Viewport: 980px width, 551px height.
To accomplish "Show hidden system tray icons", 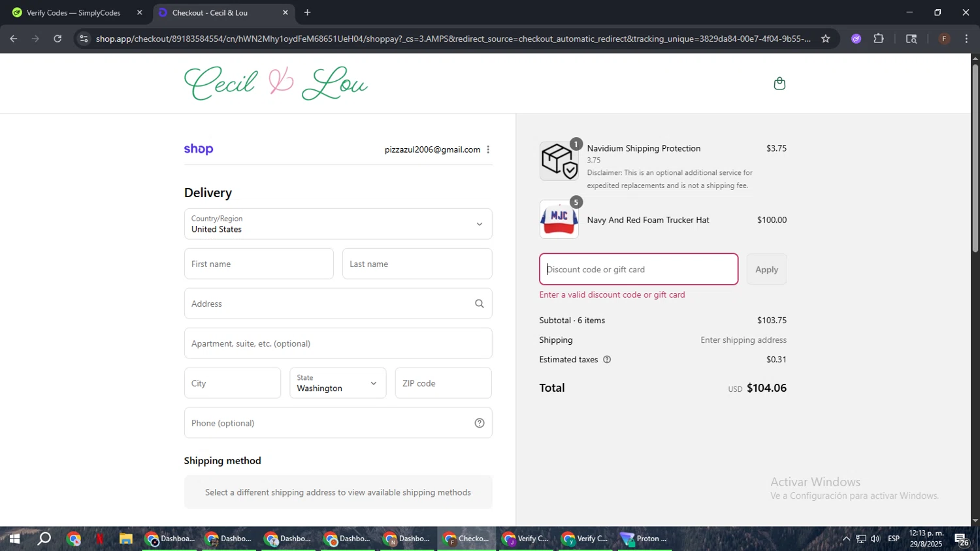I will (846, 539).
